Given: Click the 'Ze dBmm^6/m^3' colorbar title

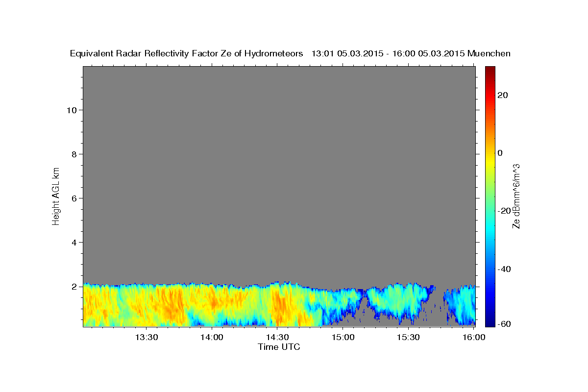Looking at the screenshot, I should click(x=516, y=196).
